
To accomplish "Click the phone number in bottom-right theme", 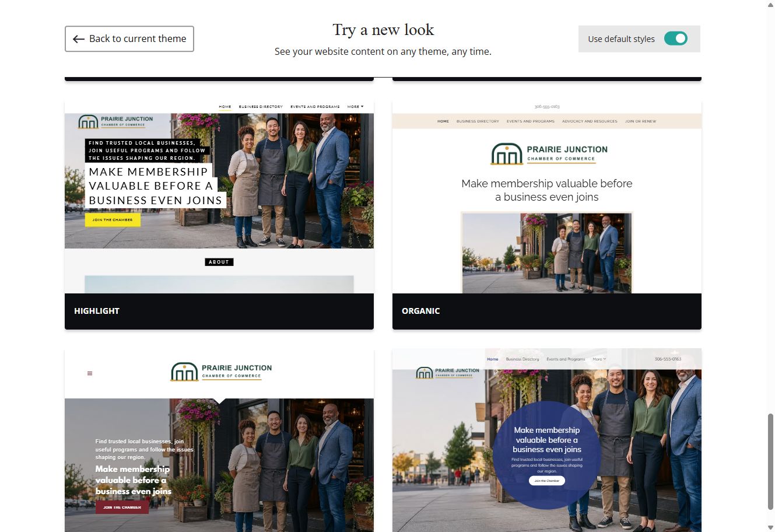I will pos(668,359).
